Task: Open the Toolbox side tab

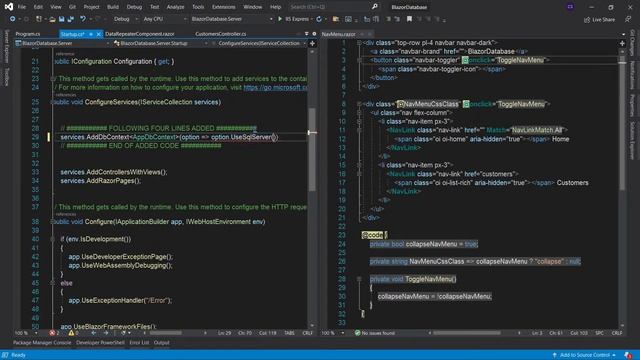Action: click(6, 77)
